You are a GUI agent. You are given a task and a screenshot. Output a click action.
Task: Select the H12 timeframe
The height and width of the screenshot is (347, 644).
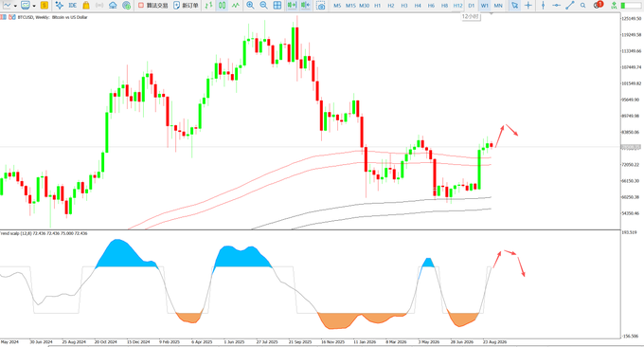pyautogui.click(x=457, y=6)
